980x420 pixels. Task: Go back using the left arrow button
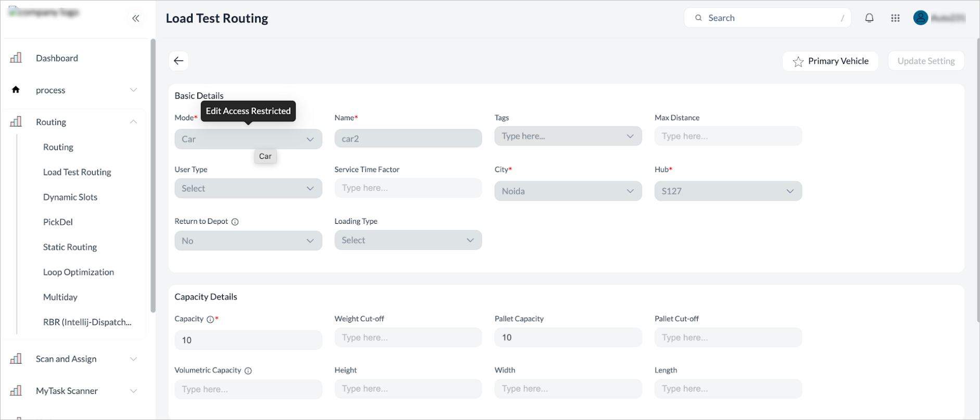coord(179,61)
